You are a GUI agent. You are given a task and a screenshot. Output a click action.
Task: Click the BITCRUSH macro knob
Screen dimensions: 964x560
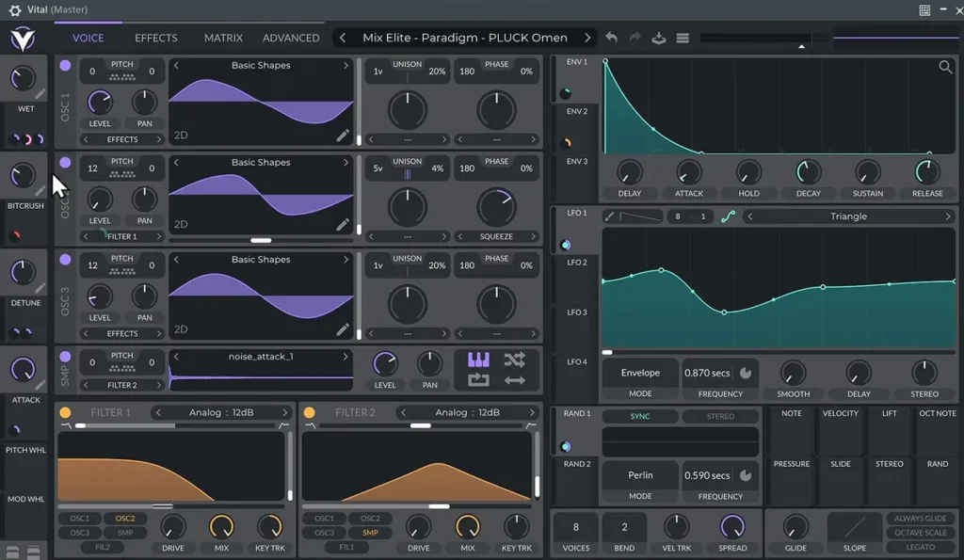(23, 176)
